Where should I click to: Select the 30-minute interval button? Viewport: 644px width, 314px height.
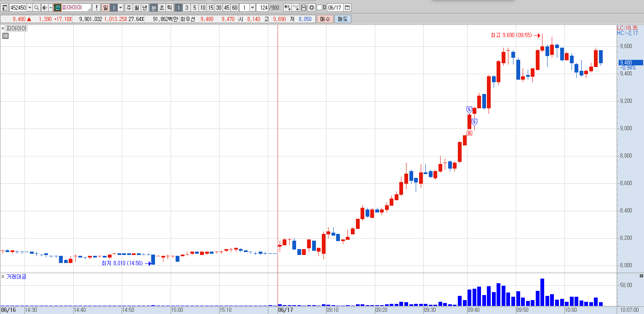pos(219,8)
